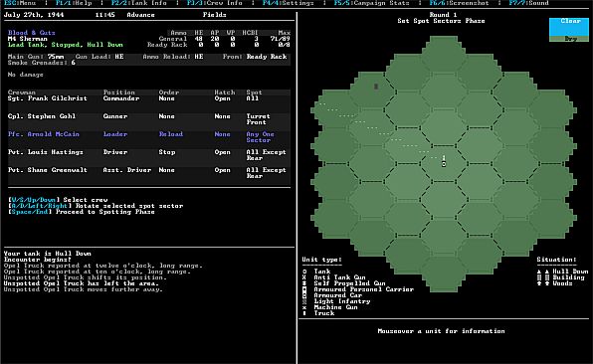
Task: Open the ESC Menu item
Action: point(20,3)
